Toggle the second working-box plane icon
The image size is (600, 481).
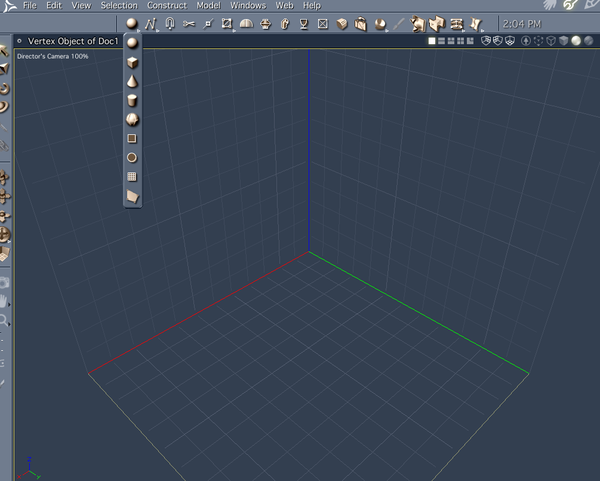[497, 41]
